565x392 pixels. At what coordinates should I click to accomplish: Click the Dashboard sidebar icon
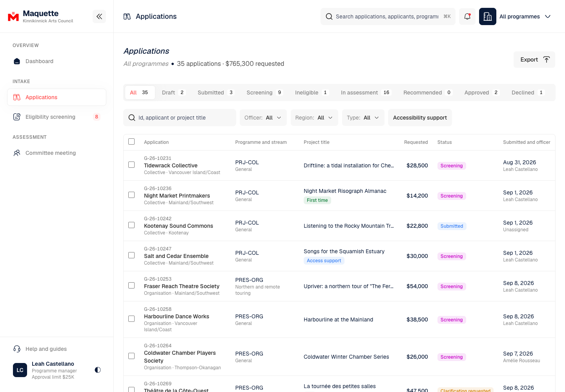click(x=17, y=61)
